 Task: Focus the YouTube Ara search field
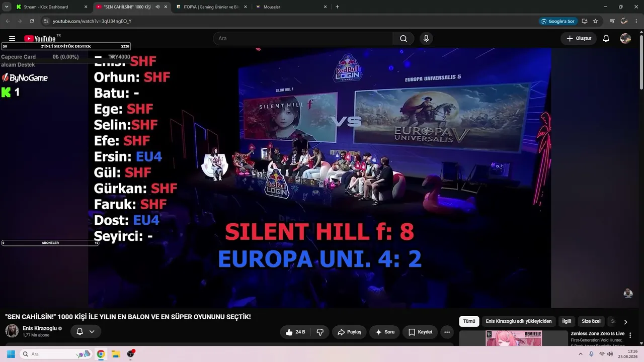pyautogui.click(x=303, y=39)
